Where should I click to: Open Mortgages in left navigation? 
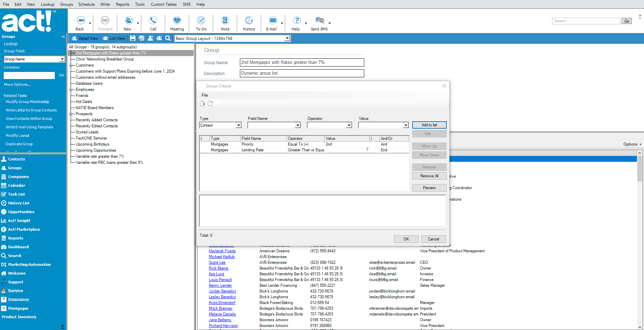[18, 308]
